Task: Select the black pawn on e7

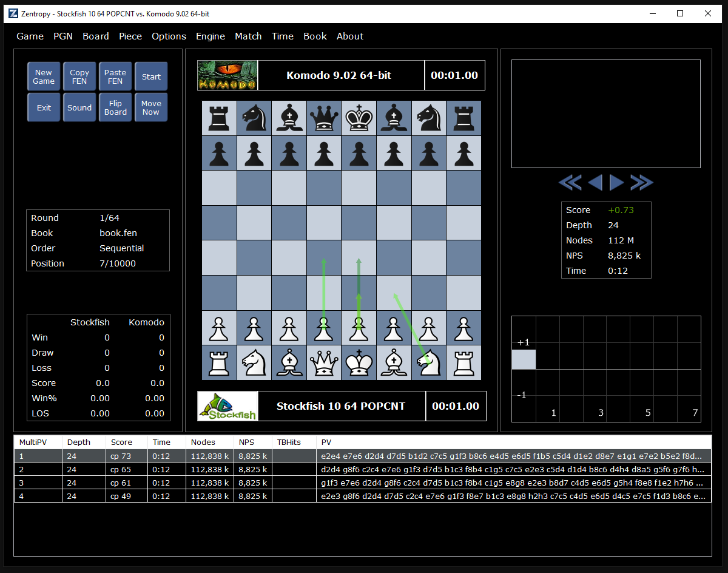Action: click(x=359, y=154)
